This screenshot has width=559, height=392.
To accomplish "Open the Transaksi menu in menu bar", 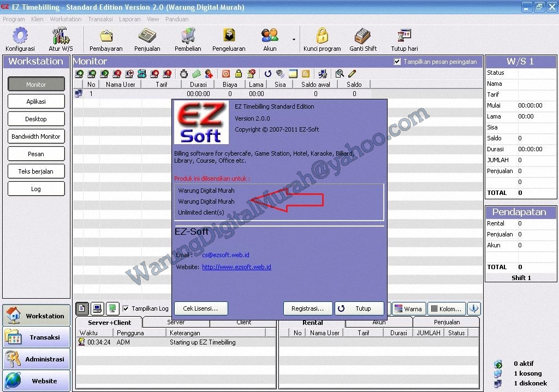I will pyautogui.click(x=100, y=19).
